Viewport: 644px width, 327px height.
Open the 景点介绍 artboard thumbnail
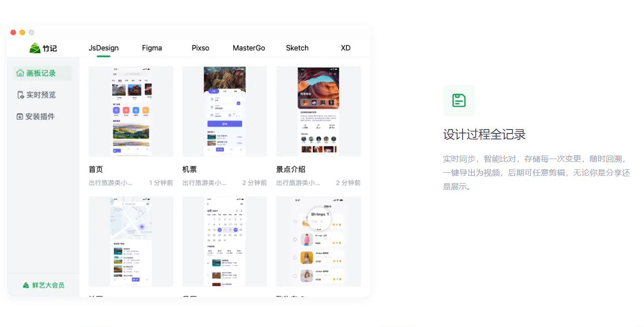click(318, 112)
